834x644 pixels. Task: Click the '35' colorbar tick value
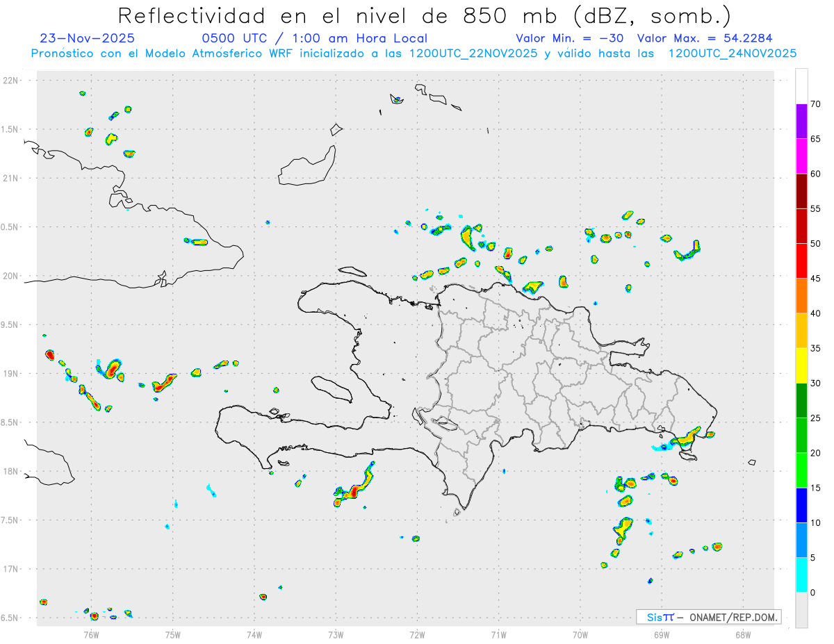(817, 348)
